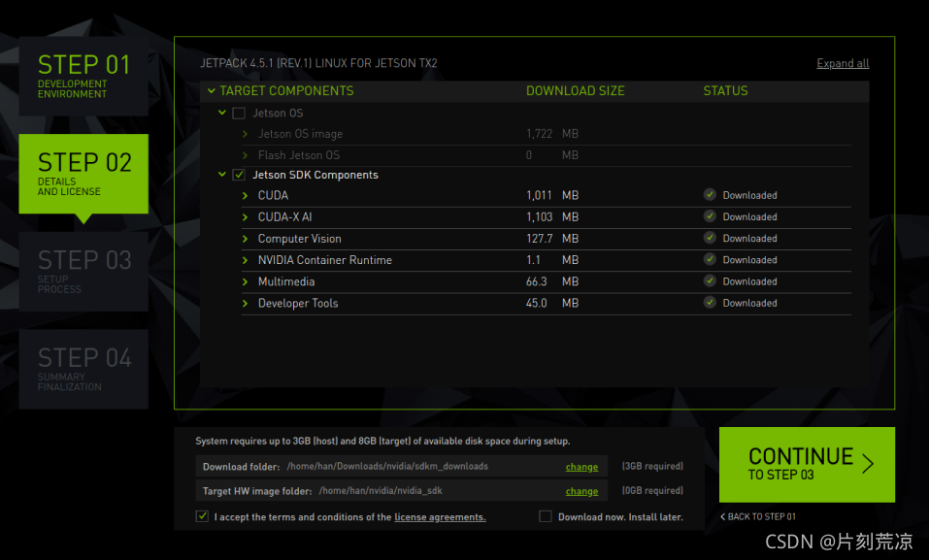Click the 0GB required label
The width and height of the screenshot is (929, 560).
point(652,491)
